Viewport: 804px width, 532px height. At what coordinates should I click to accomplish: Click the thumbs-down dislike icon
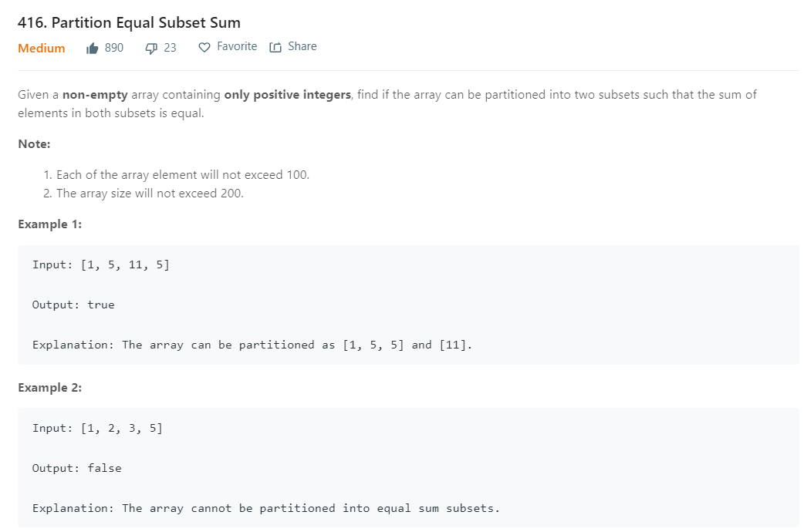151,48
